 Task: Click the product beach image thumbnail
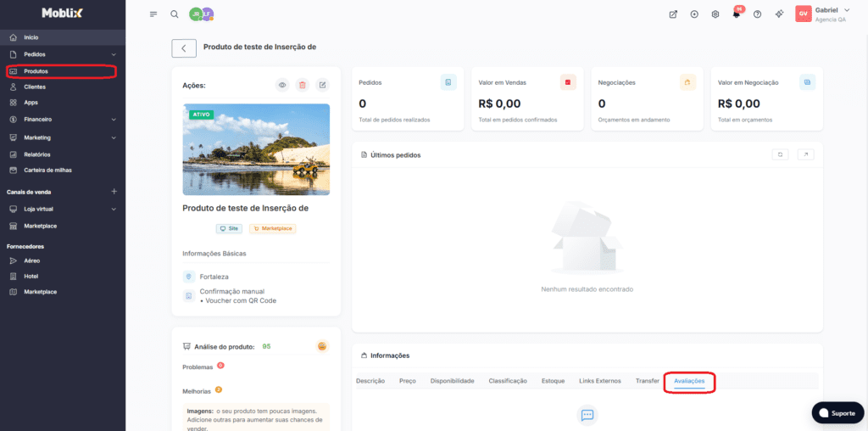point(256,149)
